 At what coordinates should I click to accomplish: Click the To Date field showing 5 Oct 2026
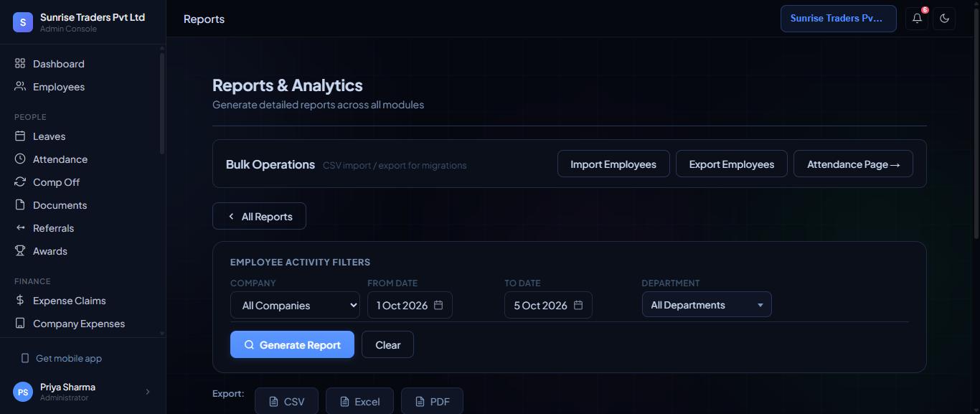(x=548, y=305)
